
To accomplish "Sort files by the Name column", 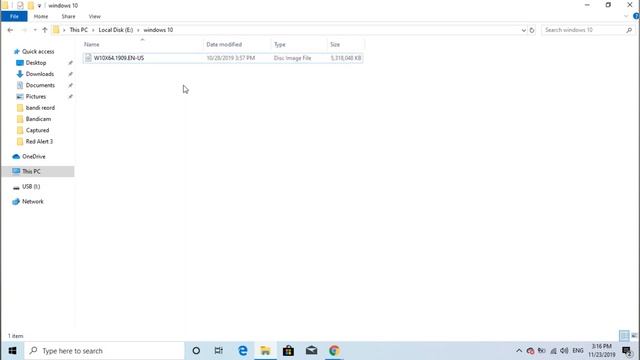I will 91,44.
